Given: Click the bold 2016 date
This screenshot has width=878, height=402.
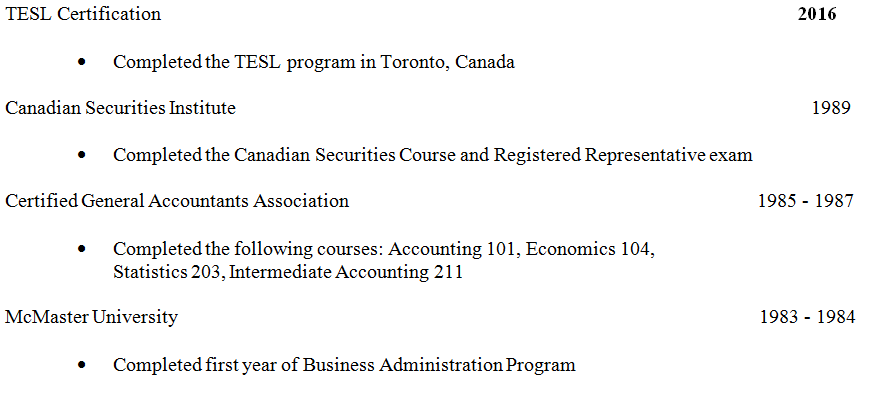Looking at the screenshot, I should (816, 15).
